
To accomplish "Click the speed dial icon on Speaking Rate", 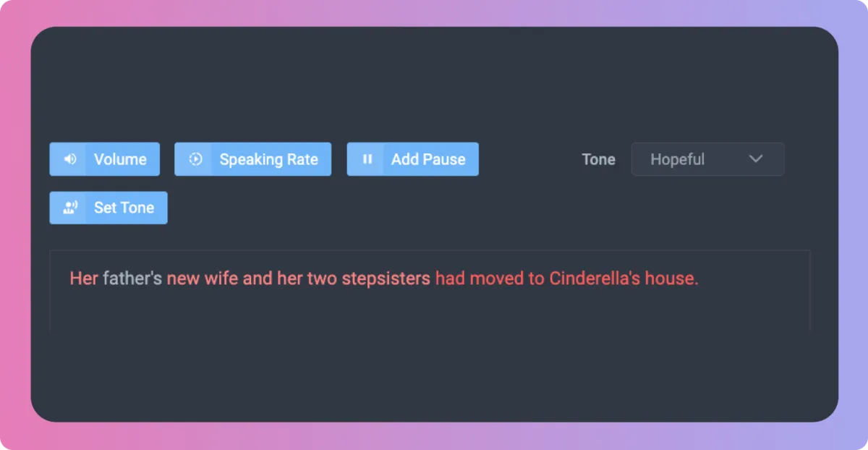I will pyautogui.click(x=195, y=159).
